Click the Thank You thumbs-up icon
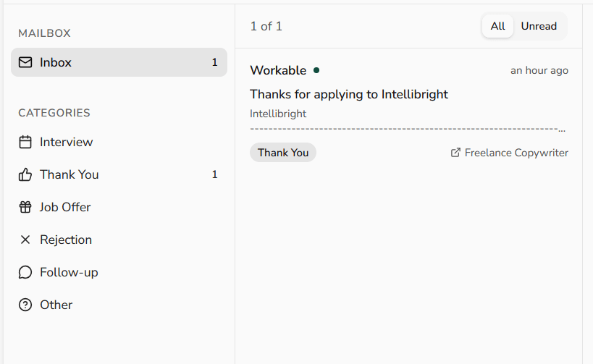This screenshot has height=364, width=593. tap(25, 174)
